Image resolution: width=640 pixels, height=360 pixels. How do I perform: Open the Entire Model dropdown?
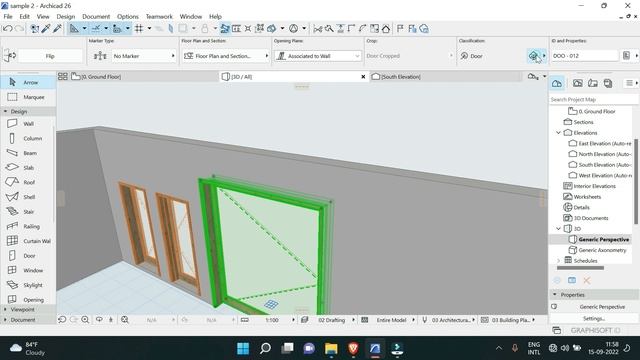pyautogui.click(x=391, y=320)
